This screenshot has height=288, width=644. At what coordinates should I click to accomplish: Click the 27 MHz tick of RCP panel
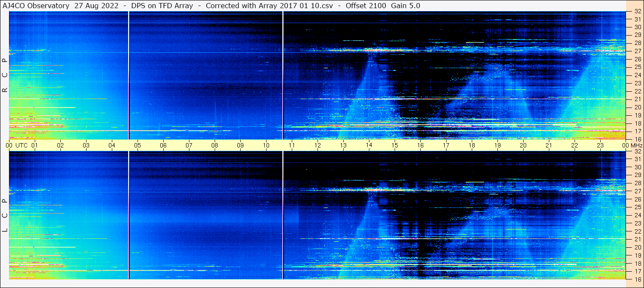[x=637, y=51]
